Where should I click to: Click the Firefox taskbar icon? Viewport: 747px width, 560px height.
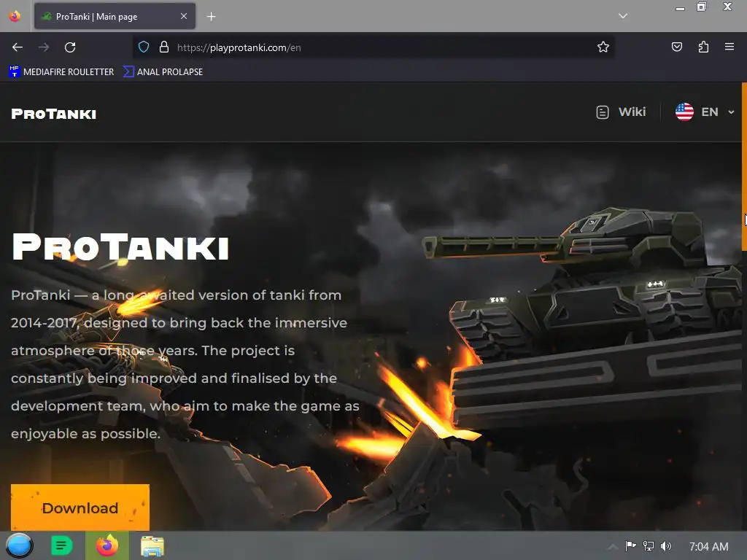[x=107, y=545]
